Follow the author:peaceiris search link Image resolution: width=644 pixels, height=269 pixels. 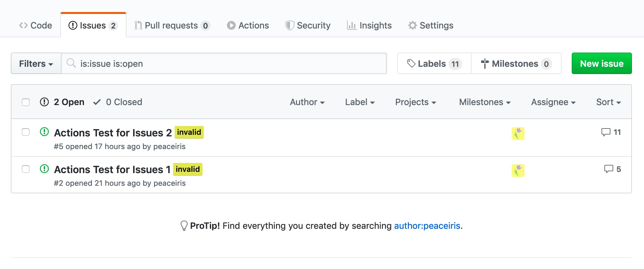coord(427,226)
